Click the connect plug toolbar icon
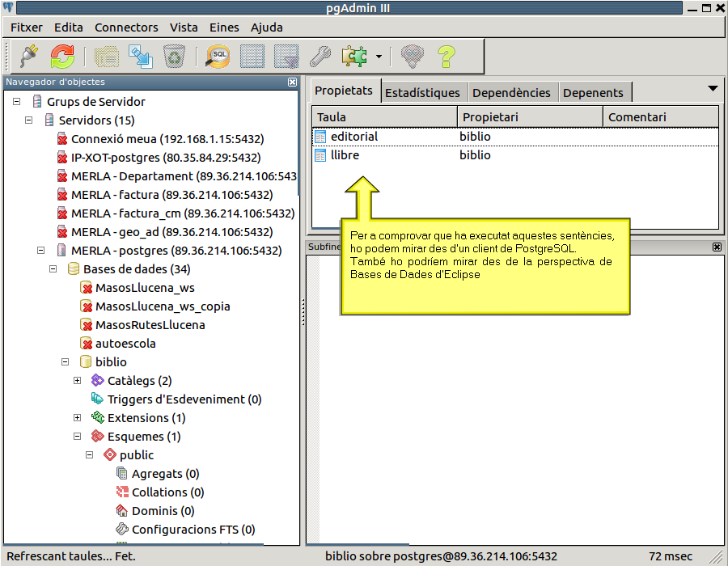The width and height of the screenshot is (728, 566). click(x=29, y=56)
